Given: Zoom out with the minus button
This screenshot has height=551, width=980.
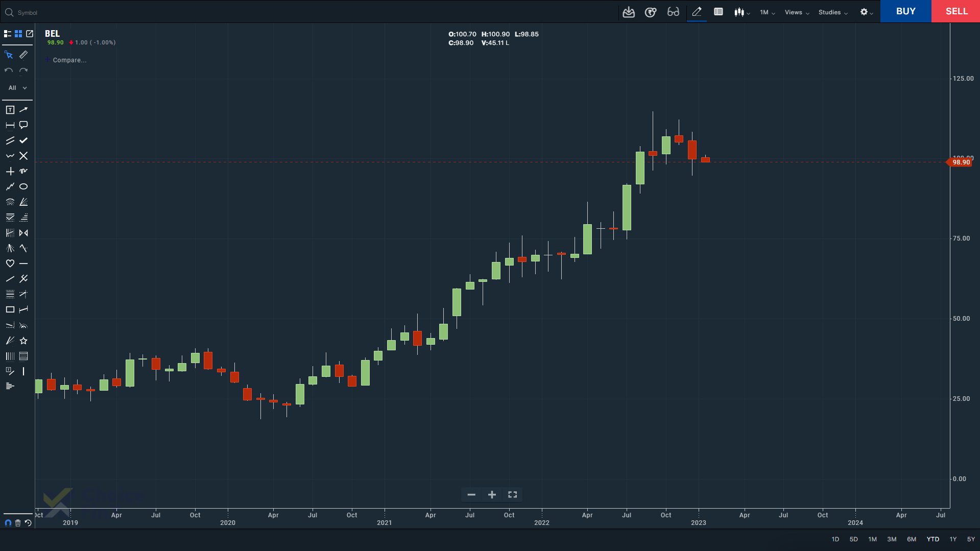Looking at the screenshot, I should coord(471,494).
